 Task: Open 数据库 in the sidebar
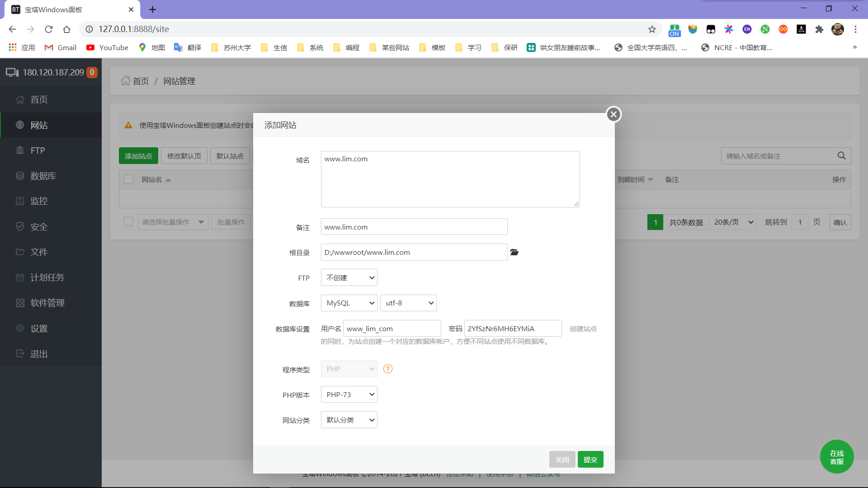coord(51,176)
